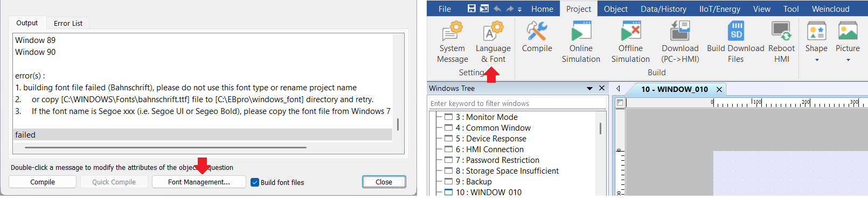Open Font Management dialog
Screen dimensions: 868x200
[199, 182]
